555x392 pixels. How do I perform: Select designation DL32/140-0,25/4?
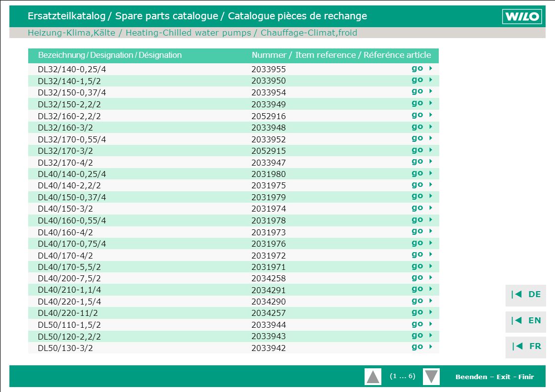coord(72,69)
